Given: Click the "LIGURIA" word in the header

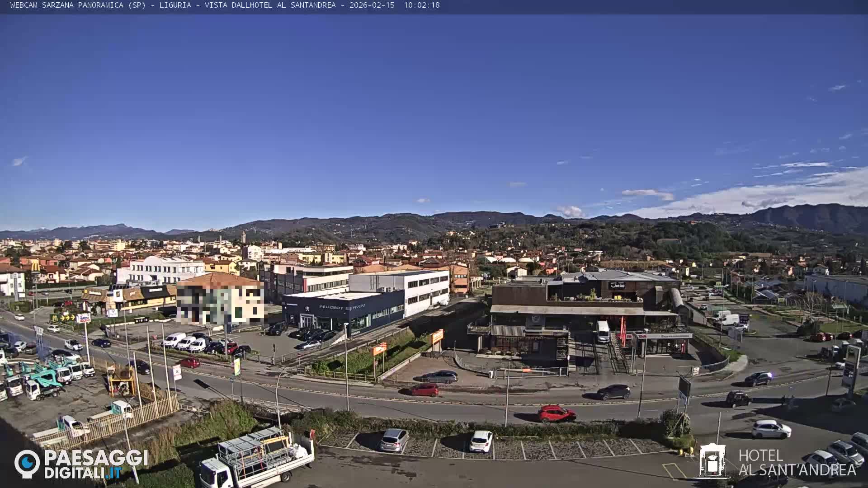Looking at the screenshot, I should click(x=175, y=5).
